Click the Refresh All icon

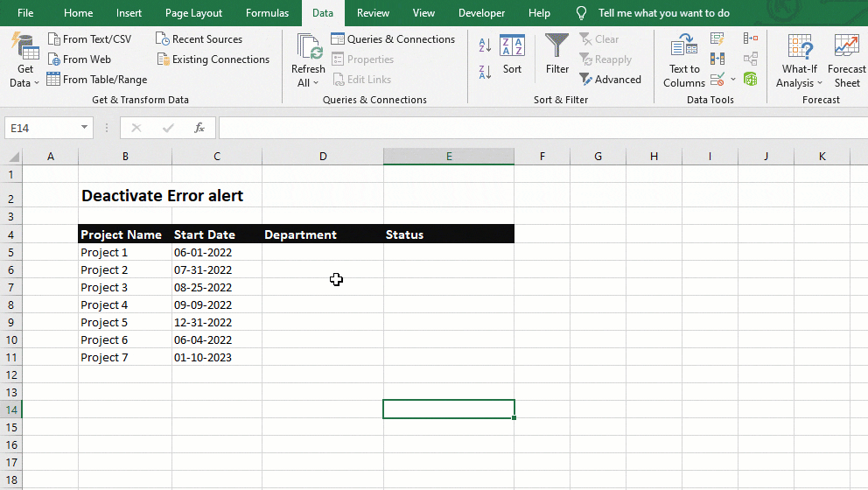pyautogui.click(x=310, y=46)
